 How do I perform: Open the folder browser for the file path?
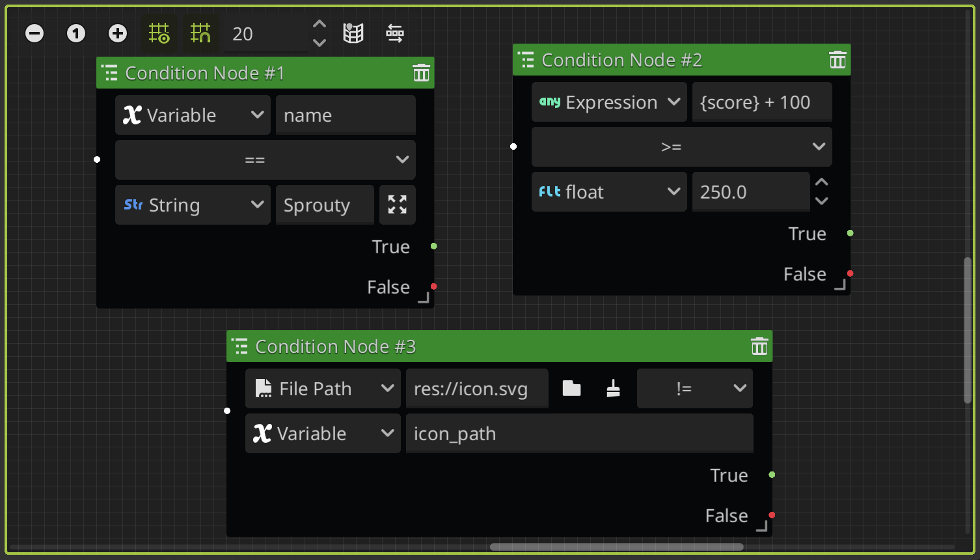click(571, 388)
